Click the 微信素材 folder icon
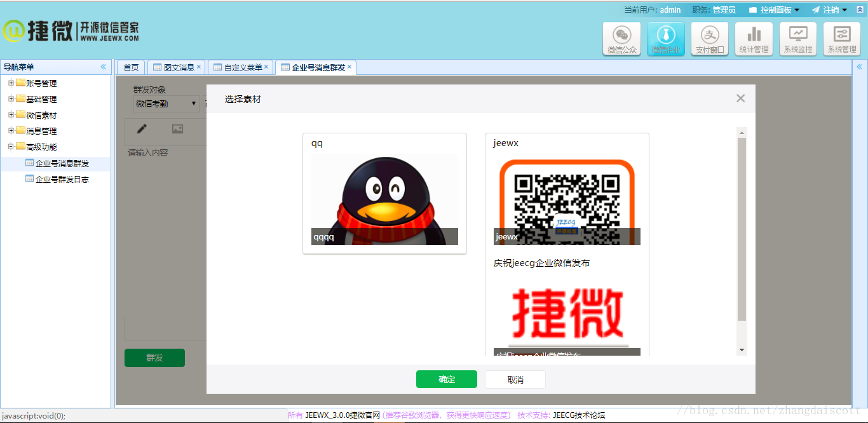 [x=20, y=115]
